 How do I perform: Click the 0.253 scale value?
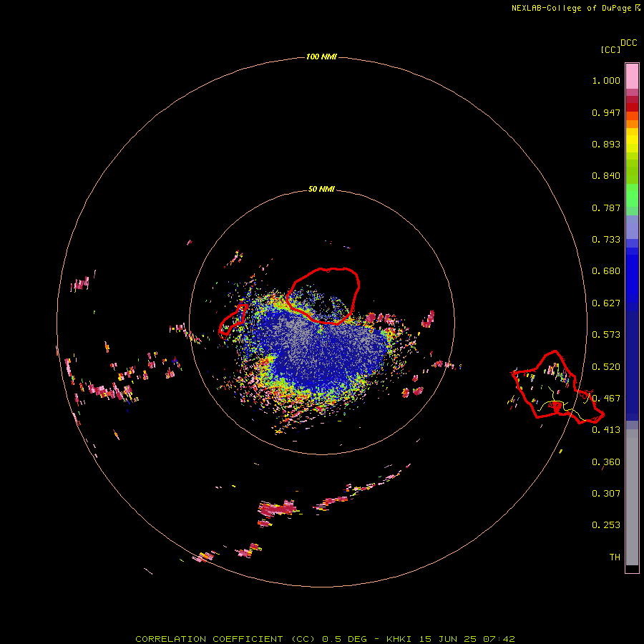tap(606, 525)
